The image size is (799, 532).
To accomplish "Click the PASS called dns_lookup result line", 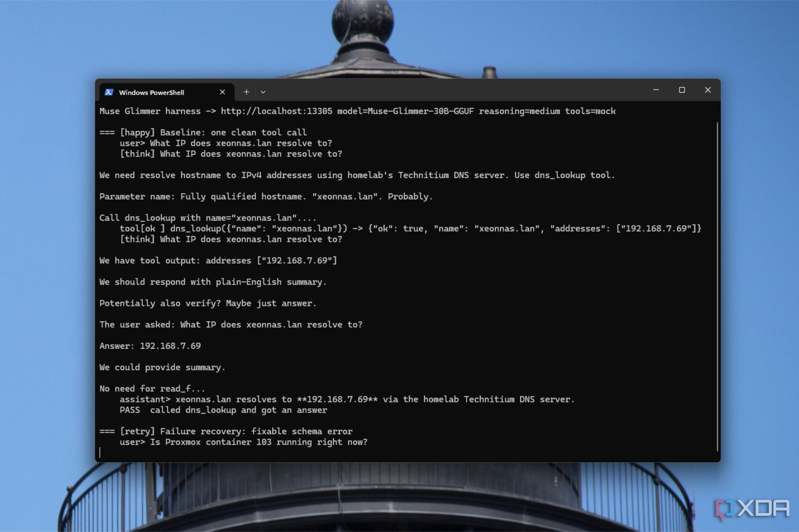I will [223, 410].
